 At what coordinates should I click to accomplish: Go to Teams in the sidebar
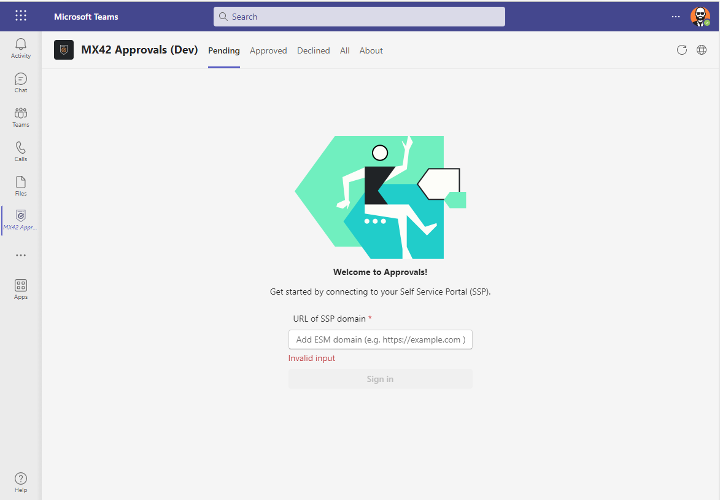pyautogui.click(x=21, y=117)
